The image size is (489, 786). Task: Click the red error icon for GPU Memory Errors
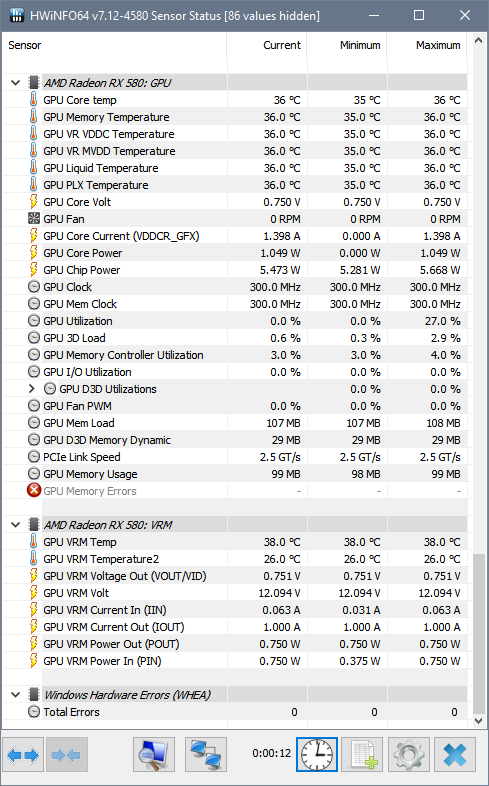point(34,491)
